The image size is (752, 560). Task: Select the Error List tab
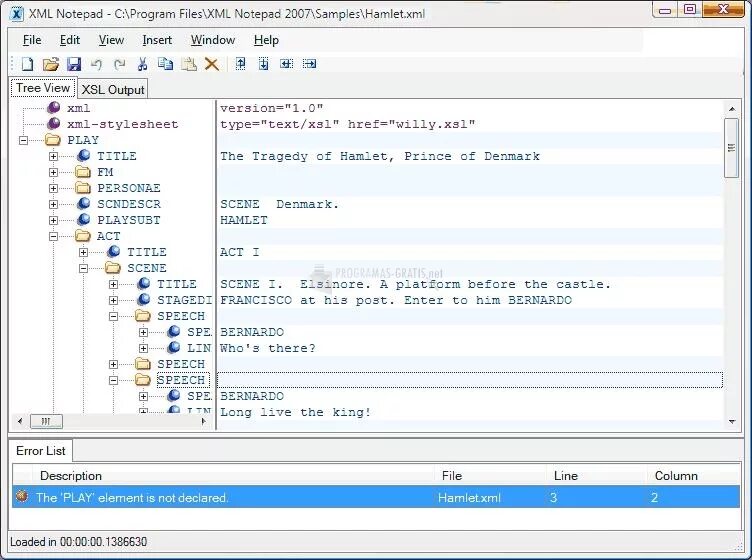pos(41,451)
